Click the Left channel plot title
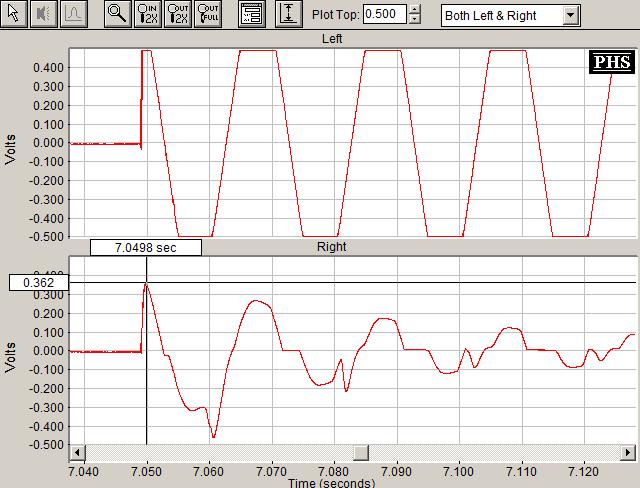Viewport: 640px width, 488px height. click(x=332, y=39)
